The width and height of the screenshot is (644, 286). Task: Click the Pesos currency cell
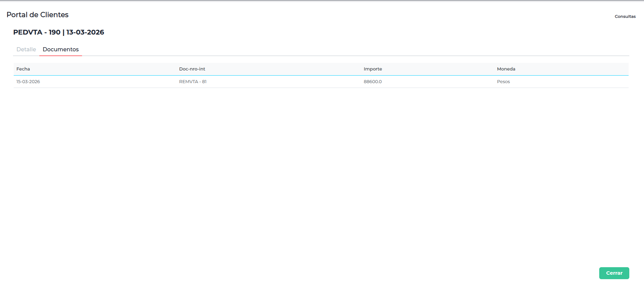point(503,81)
